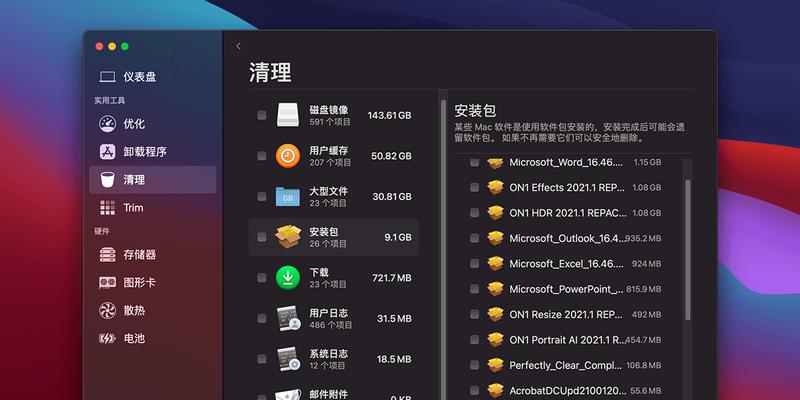This screenshot has height=400, width=800.
Task: Click the 用户日志 log icon
Action: pos(288,318)
